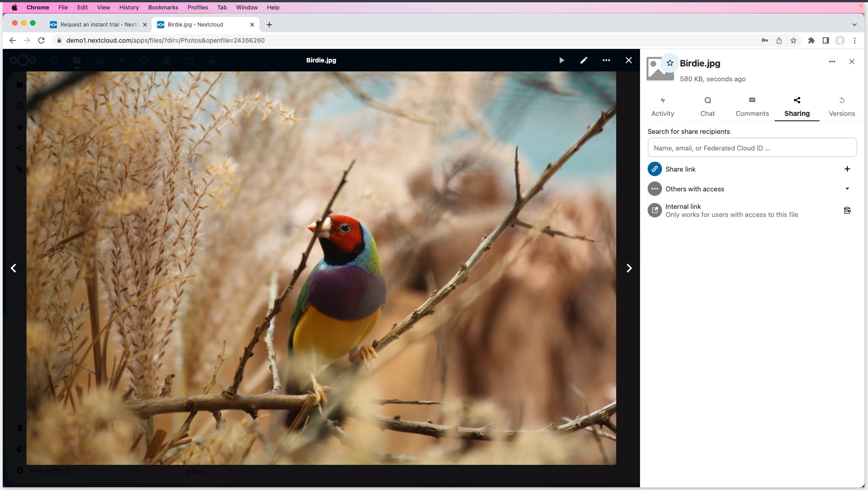Open Recent files with the clock sidebar icon
Screen dimensions: 868x490
click(19, 106)
